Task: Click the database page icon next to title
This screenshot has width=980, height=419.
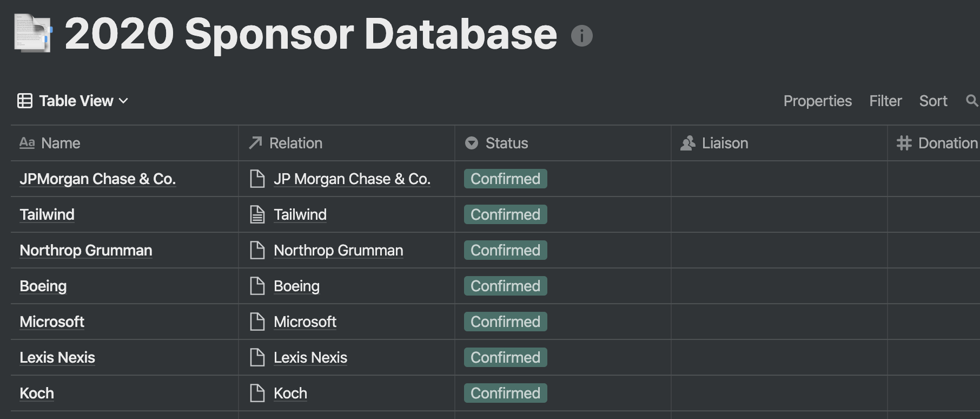Action: pos(33,34)
